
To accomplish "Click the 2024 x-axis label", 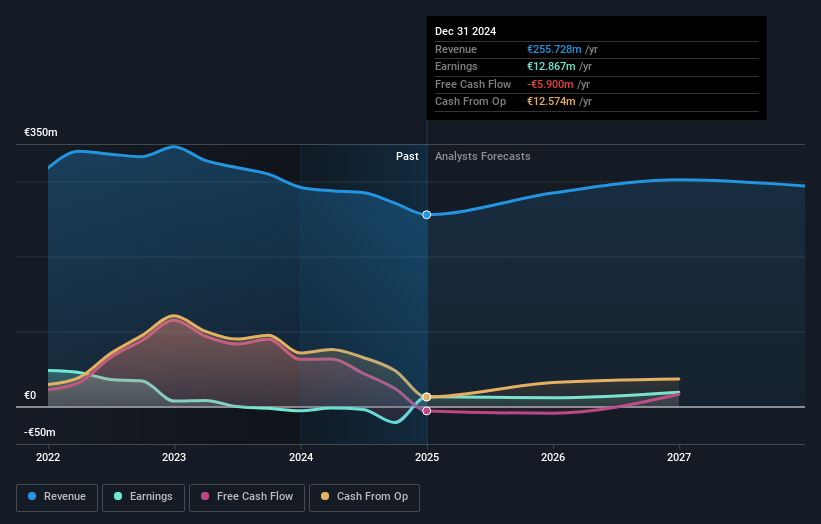I will [301, 457].
